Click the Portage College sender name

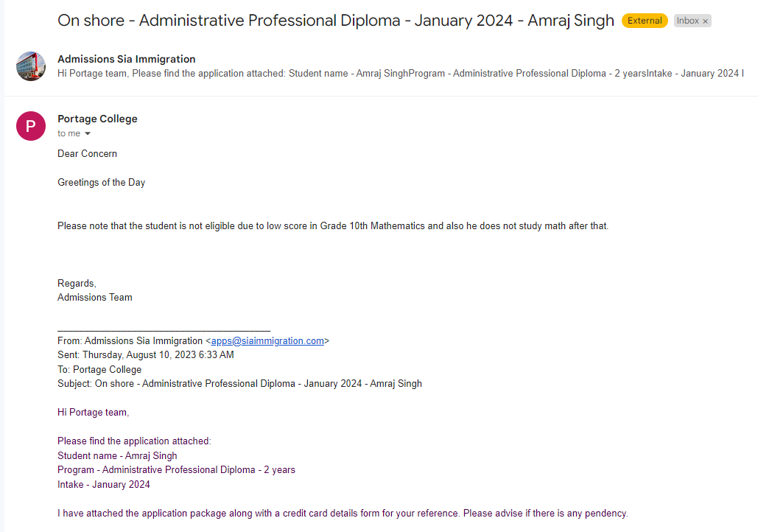pos(97,119)
